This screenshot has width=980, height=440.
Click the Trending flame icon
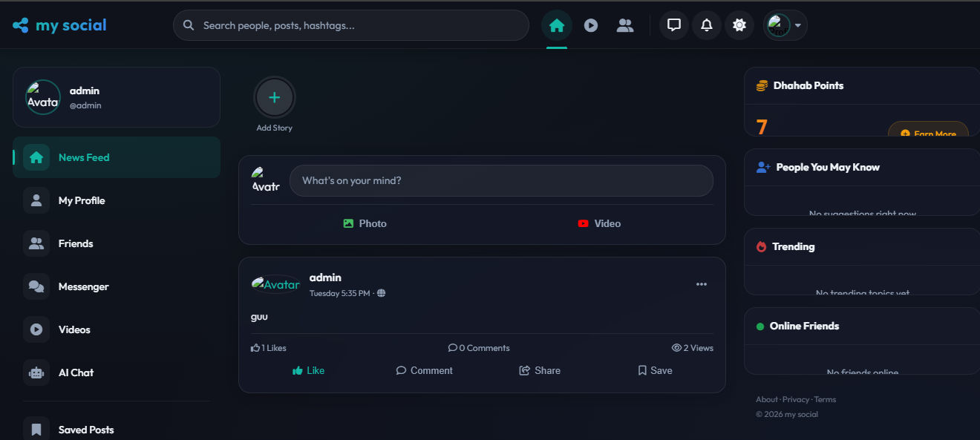pos(761,247)
